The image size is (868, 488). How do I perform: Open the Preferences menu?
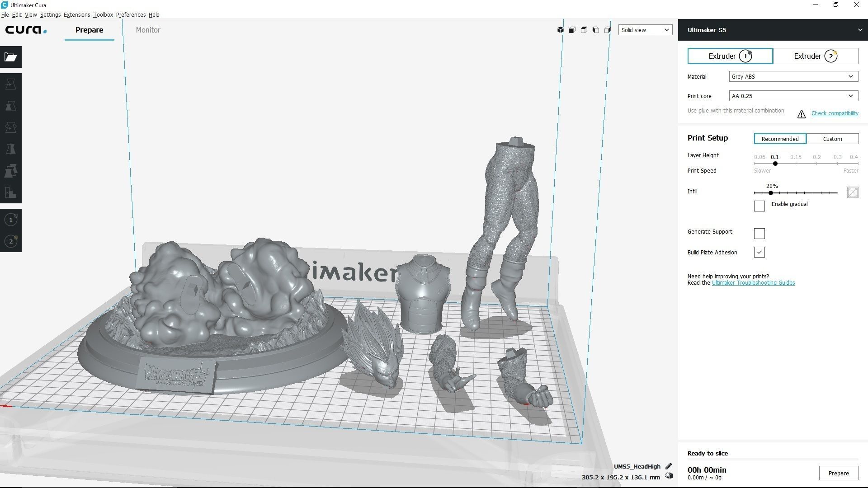(x=131, y=15)
